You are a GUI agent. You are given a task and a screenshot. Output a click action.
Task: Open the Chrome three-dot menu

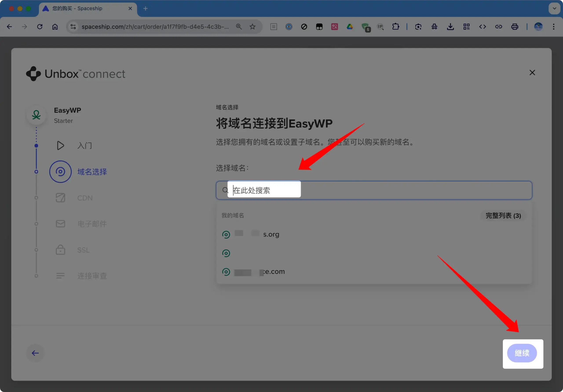coord(554,26)
